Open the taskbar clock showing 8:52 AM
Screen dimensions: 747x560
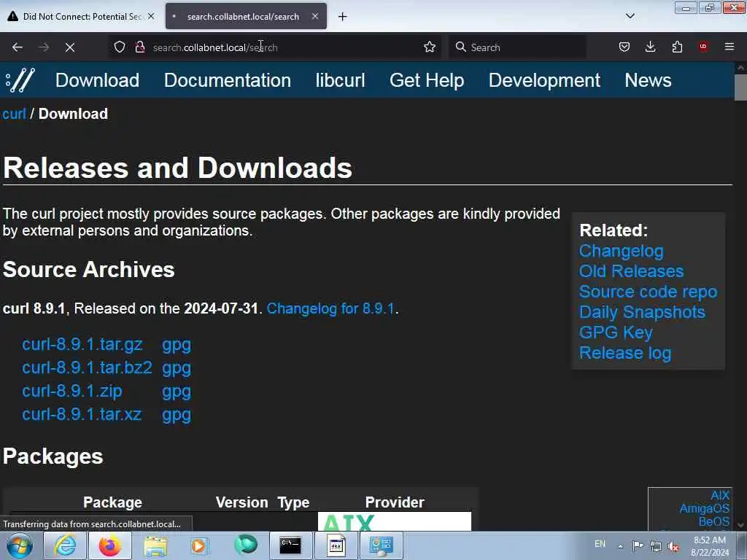(x=710, y=546)
